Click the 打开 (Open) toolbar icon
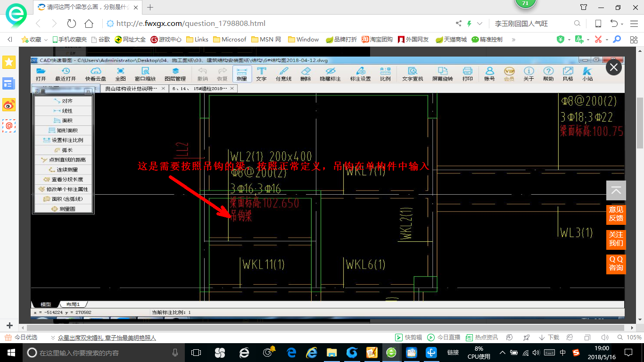Viewport: 644px width, 362px height. 41,74
